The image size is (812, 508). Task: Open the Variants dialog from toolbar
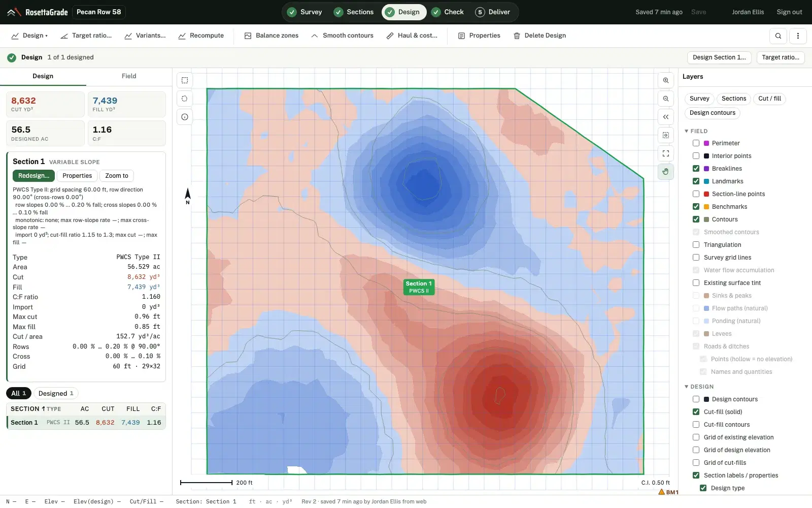(x=145, y=36)
